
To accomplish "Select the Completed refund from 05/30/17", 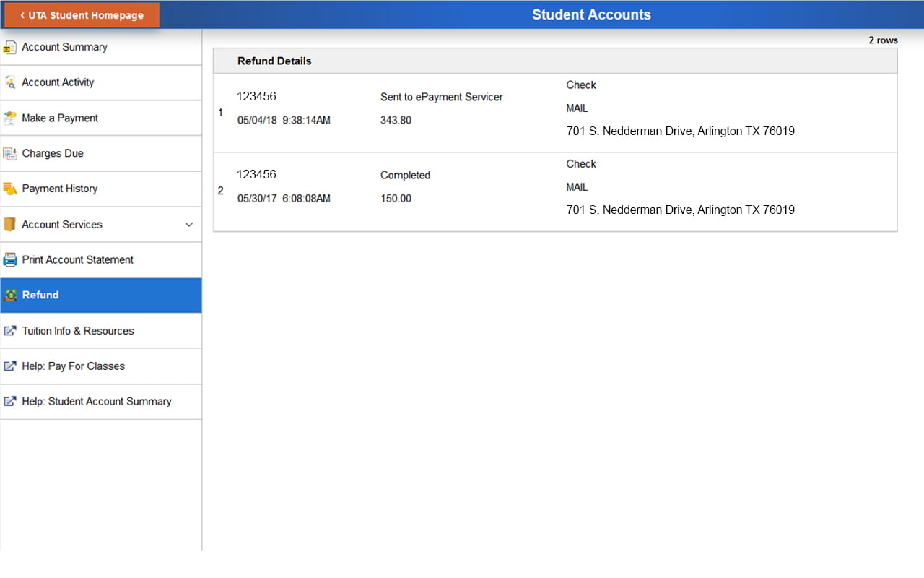I will coord(505,191).
